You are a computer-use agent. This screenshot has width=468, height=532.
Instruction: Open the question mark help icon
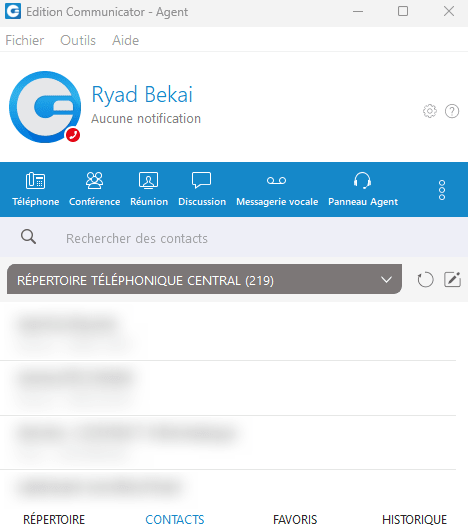click(x=452, y=111)
